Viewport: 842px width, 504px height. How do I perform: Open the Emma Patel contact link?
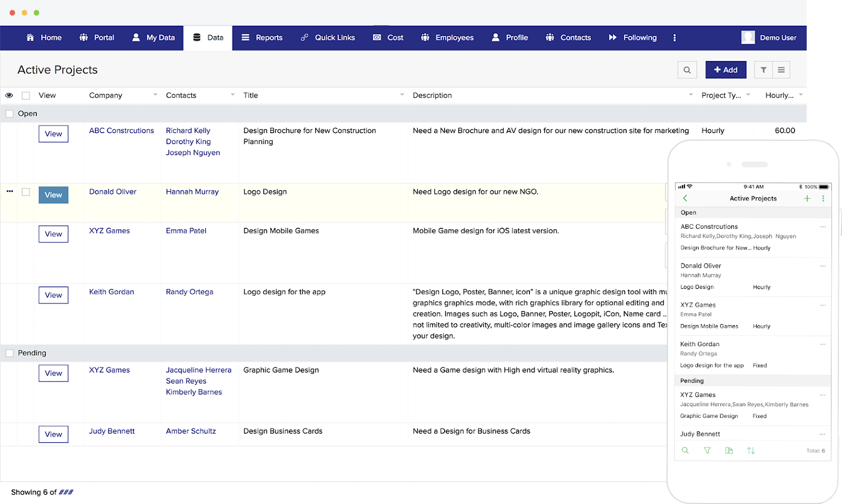coord(186,230)
